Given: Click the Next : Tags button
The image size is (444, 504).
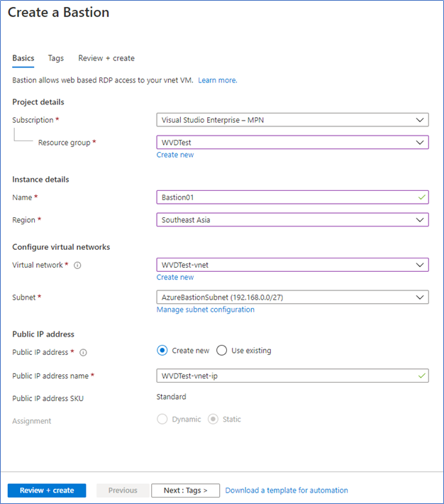Looking at the screenshot, I should (x=186, y=491).
